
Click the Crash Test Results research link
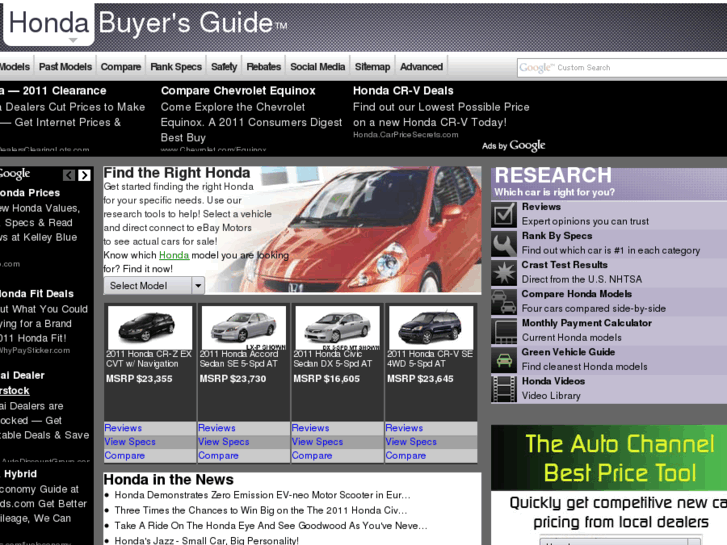click(564, 265)
